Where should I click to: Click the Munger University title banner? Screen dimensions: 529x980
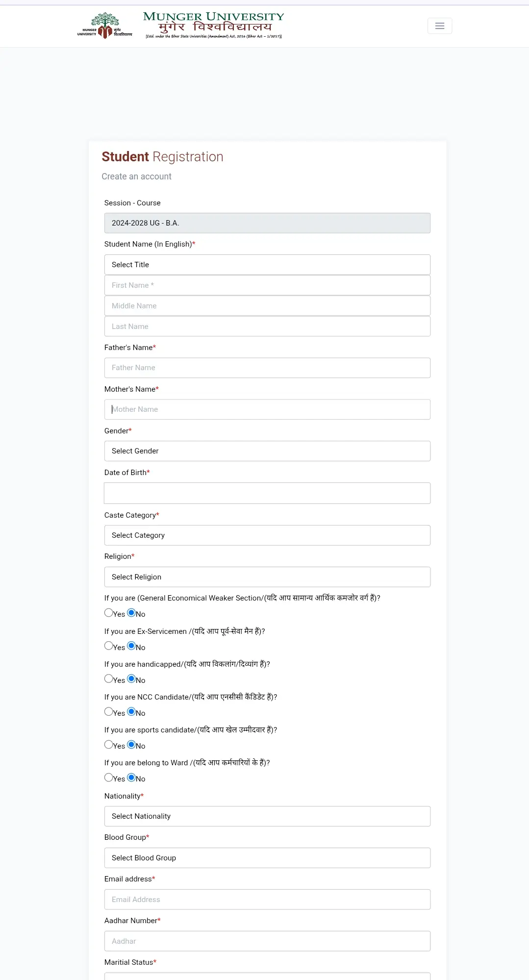pos(213,25)
